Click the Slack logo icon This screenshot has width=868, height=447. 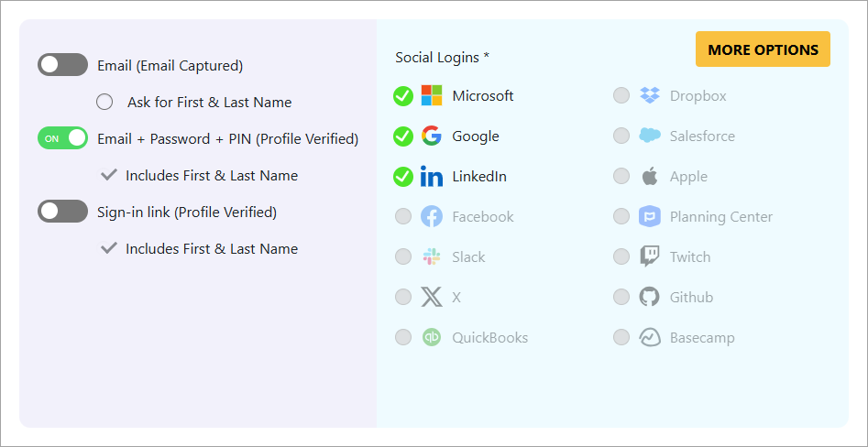431,257
